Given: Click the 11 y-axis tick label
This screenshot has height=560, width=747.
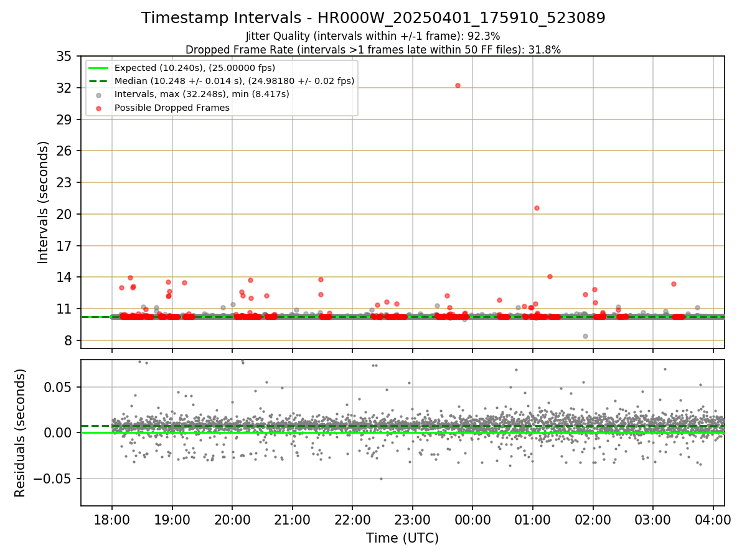Looking at the screenshot, I should pos(64,309).
